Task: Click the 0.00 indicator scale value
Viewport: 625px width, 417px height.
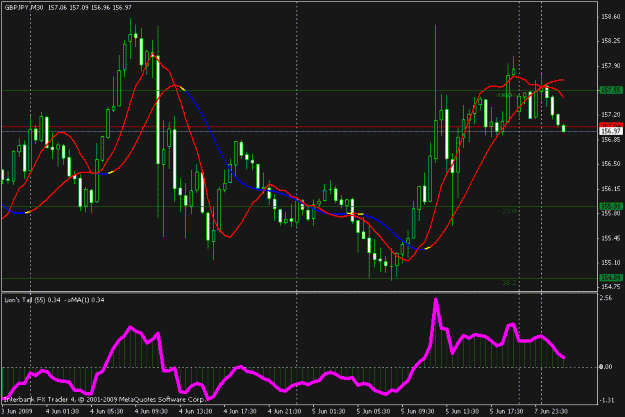Action: click(x=606, y=367)
